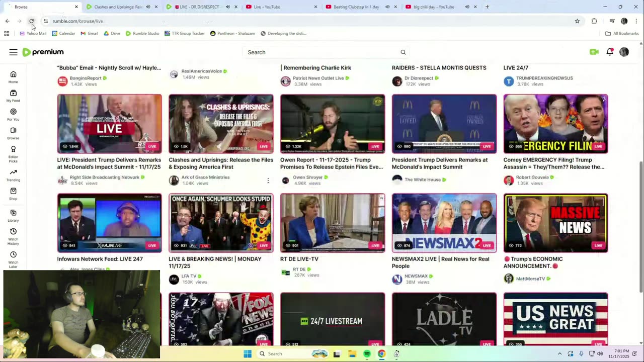Open the NEWSMAX2 LIVE thumbnail
This screenshot has height=362, width=644.
(444, 223)
